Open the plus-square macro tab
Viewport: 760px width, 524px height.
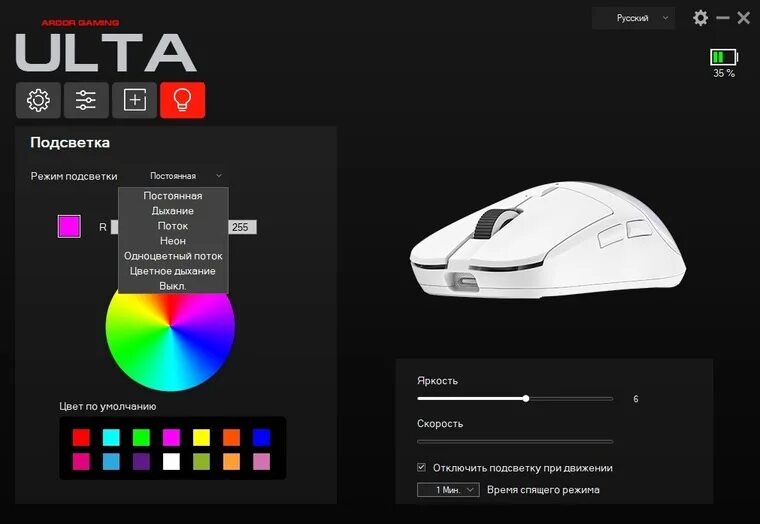(134, 100)
